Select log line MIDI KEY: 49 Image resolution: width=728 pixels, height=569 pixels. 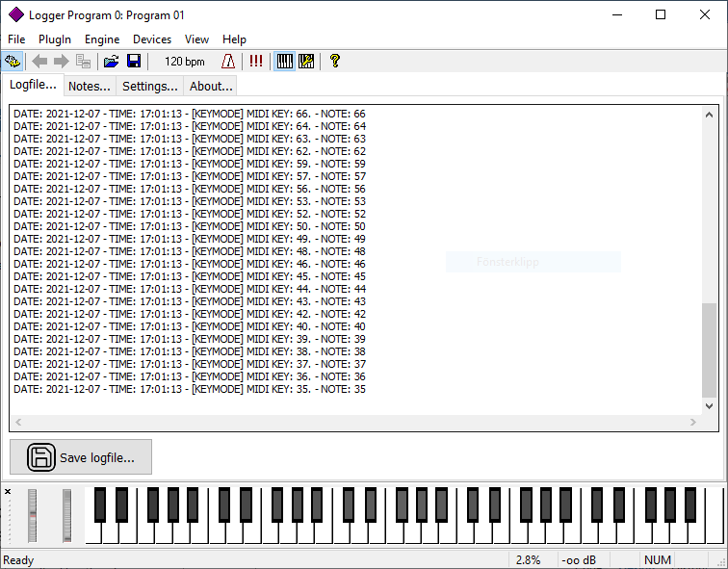(x=190, y=239)
